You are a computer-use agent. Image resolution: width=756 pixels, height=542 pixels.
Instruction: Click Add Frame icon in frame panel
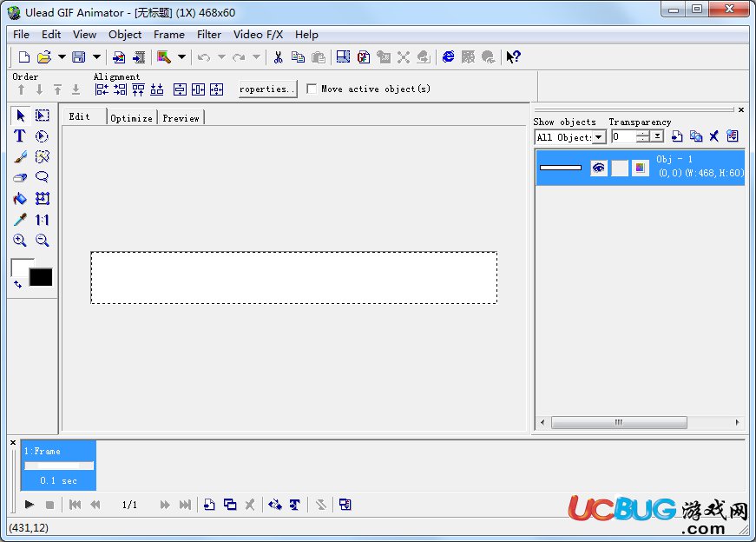point(209,505)
